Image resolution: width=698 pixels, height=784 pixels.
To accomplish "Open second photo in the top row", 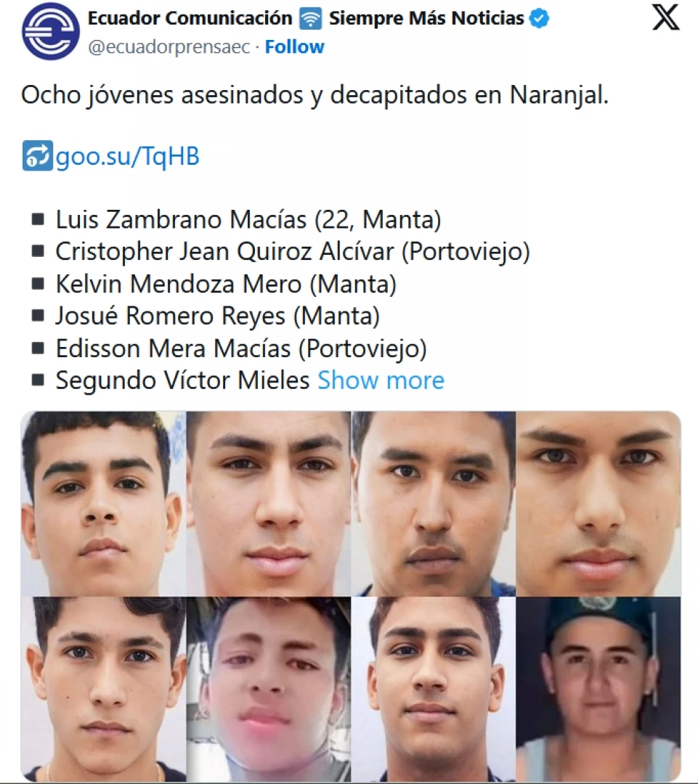I will click(269, 504).
